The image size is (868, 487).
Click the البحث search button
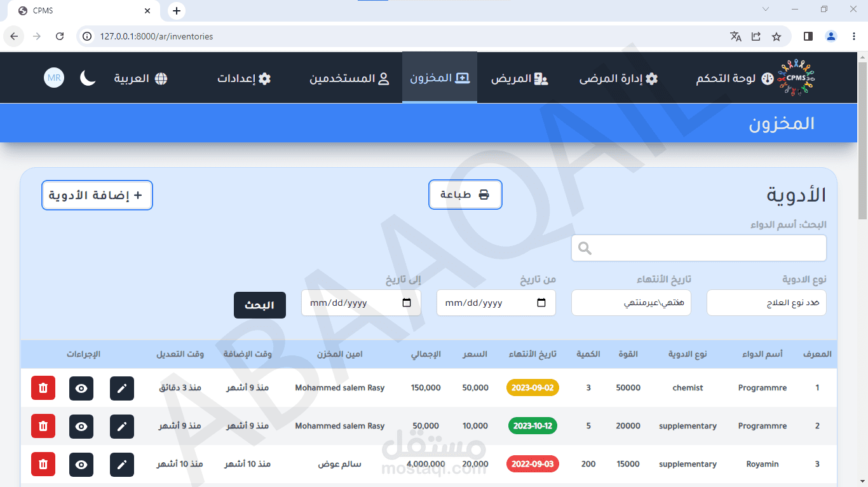click(x=260, y=305)
